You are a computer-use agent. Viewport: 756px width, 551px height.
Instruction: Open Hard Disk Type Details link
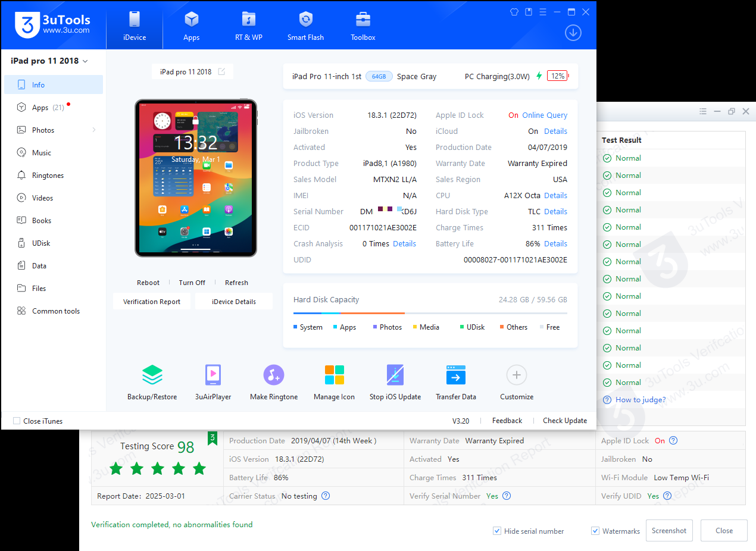(x=555, y=212)
